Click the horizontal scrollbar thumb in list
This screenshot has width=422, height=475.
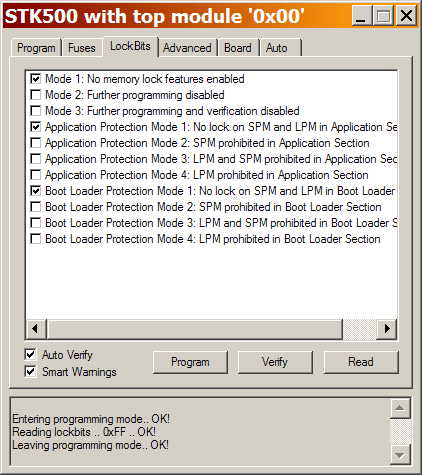coord(195,329)
